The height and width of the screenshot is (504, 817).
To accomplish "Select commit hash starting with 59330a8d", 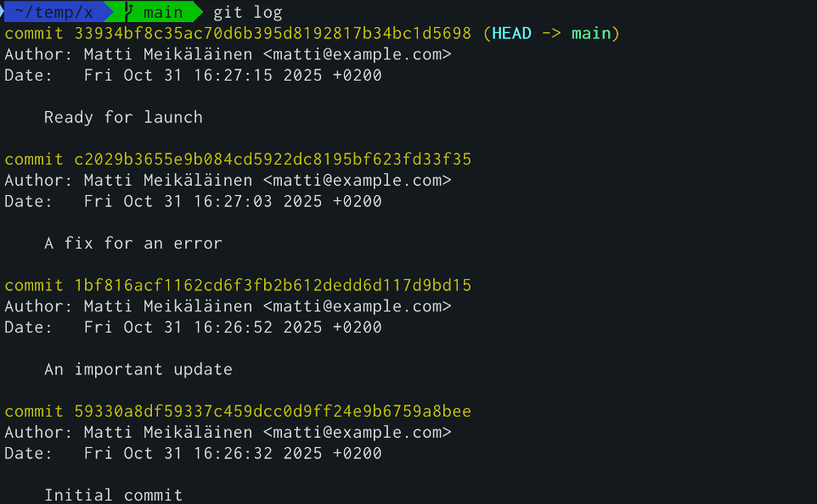I will coord(272,412).
